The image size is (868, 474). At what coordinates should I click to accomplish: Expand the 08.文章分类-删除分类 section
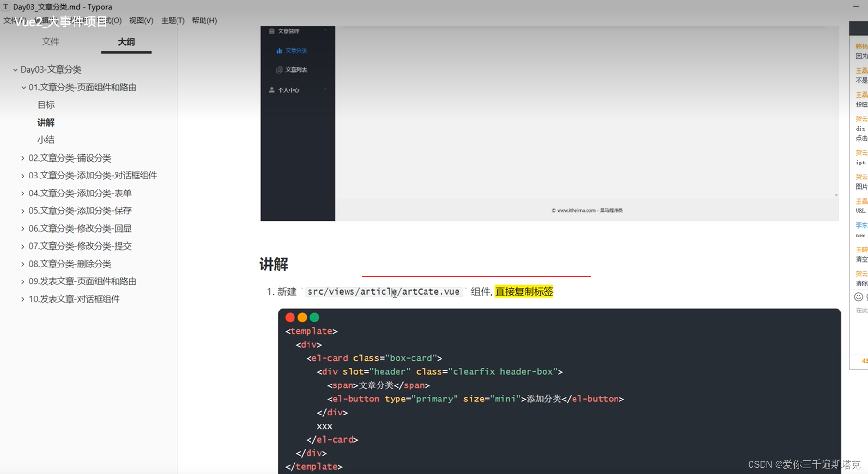(23, 264)
